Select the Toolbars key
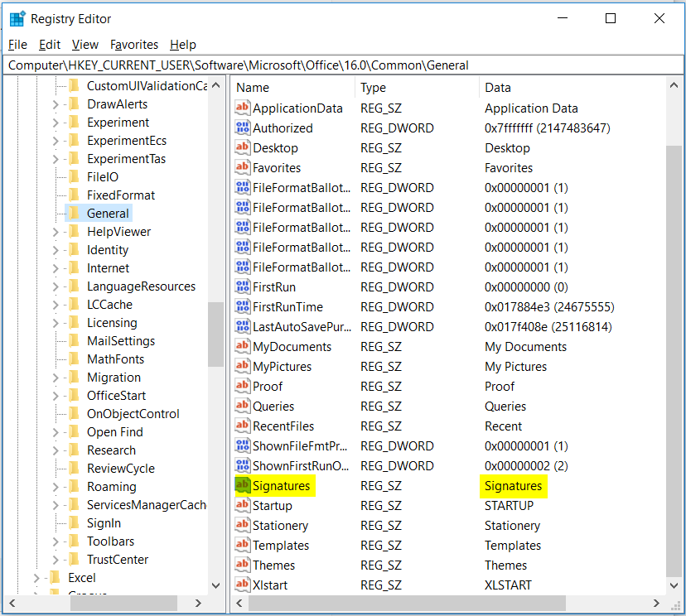Image resolution: width=686 pixels, height=616 pixels. [x=110, y=541]
